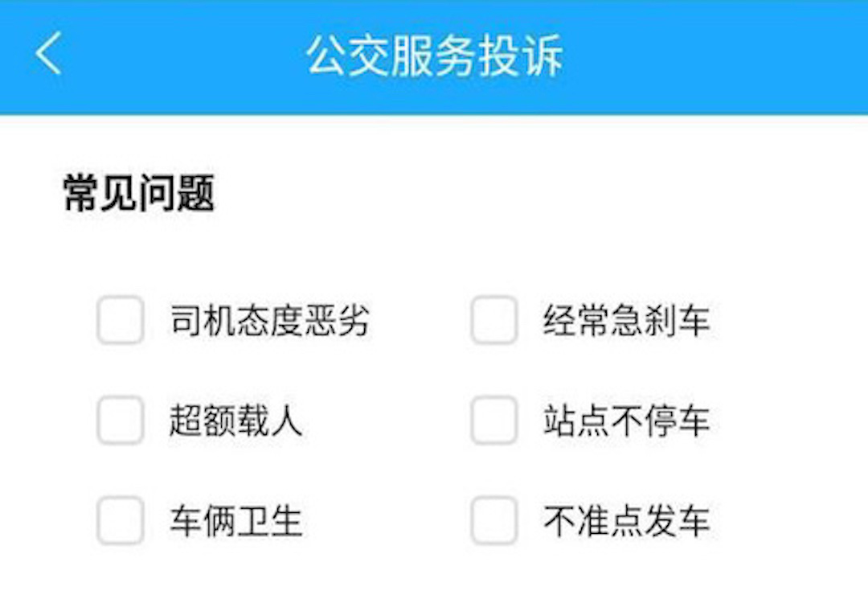Click the 公交服务投诉 page title
This screenshot has width=868, height=591.
tap(434, 56)
